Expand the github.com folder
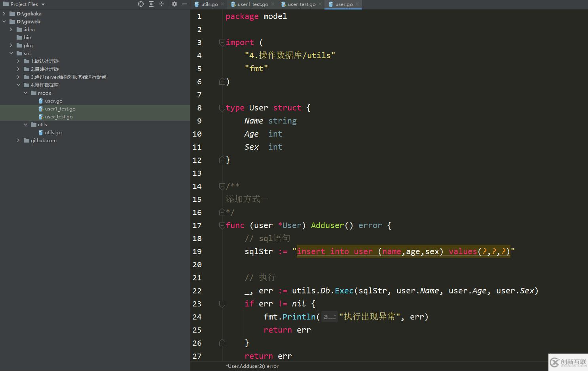 [x=18, y=141]
